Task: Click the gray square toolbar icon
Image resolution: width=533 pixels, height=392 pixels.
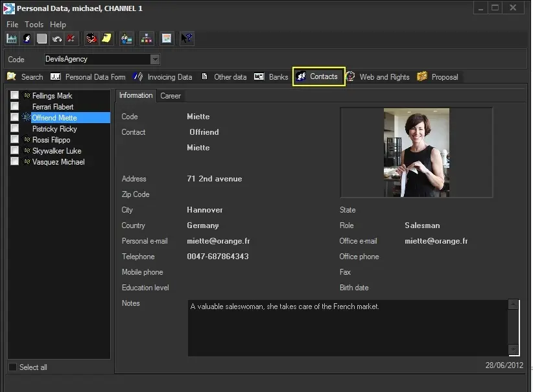Action: pyautogui.click(x=42, y=39)
